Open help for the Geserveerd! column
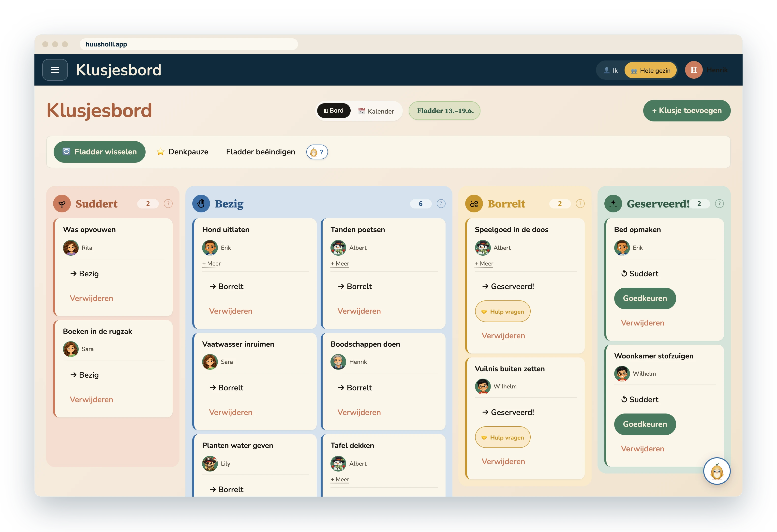 tap(719, 204)
